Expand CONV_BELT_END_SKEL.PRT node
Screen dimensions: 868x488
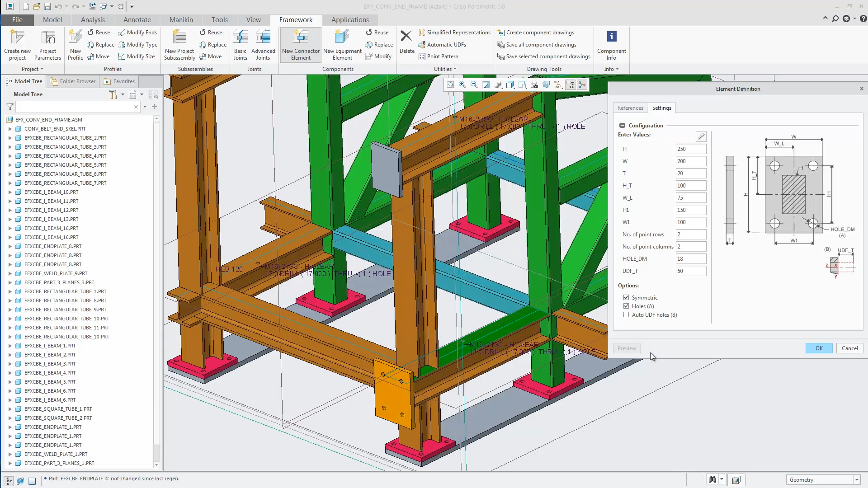coord(10,129)
